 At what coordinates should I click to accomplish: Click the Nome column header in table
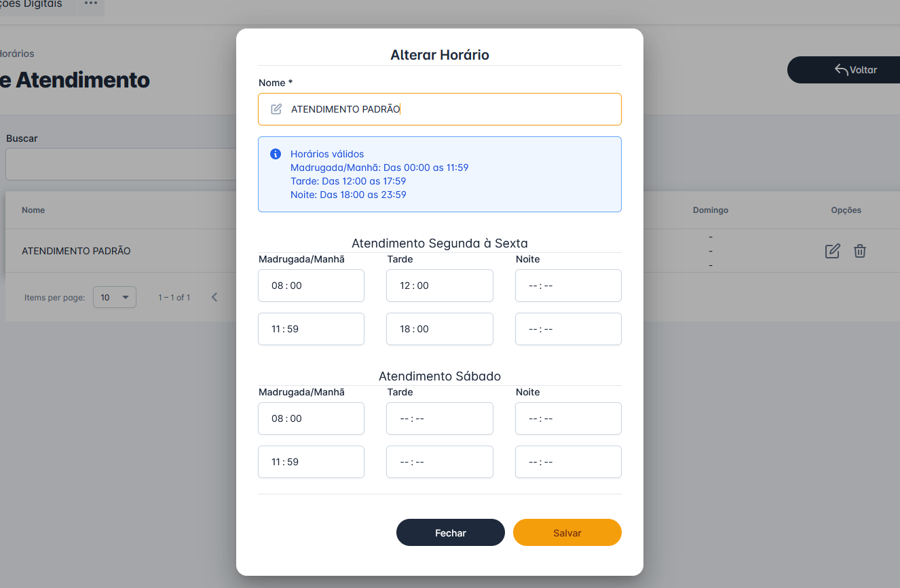(x=33, y=210)
